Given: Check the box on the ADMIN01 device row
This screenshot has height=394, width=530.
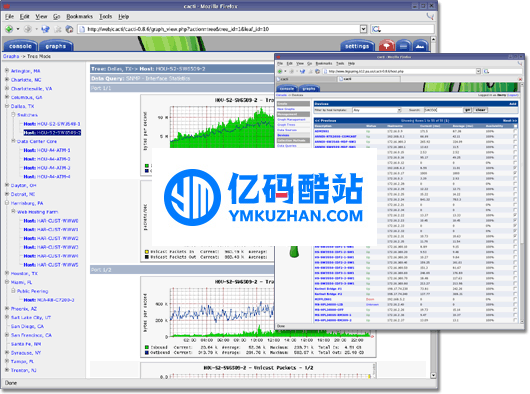Looking at the screenshot, I should pos(515,131).
